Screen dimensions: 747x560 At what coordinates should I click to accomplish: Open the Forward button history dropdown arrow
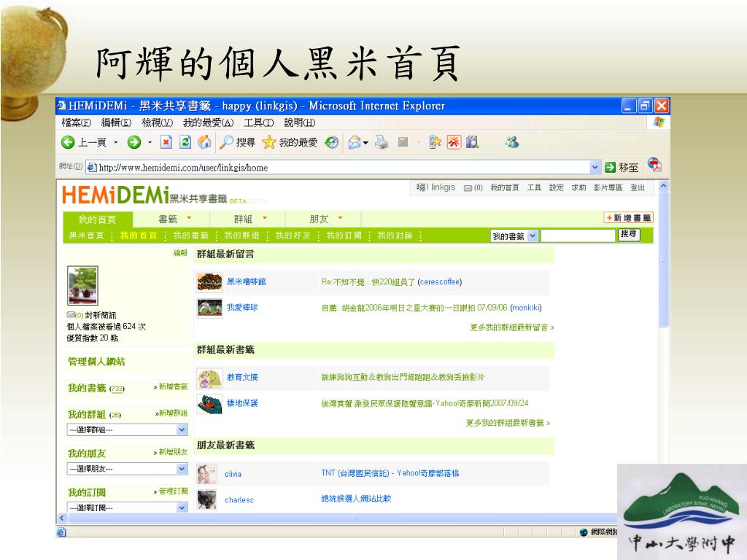coord(150,142)
